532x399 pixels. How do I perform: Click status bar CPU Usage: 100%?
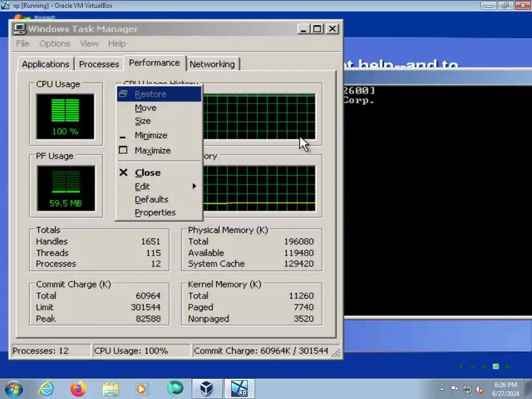(x=141, y=351)
